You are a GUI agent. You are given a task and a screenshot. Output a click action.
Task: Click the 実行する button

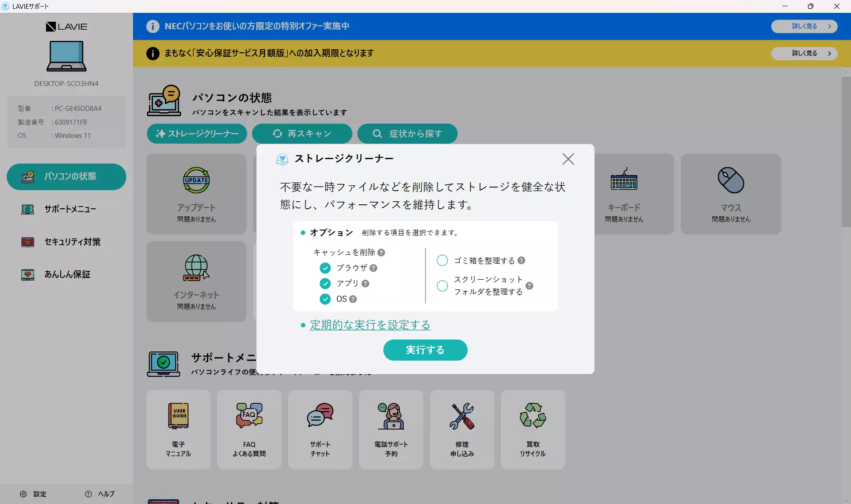tap(425, 350)
